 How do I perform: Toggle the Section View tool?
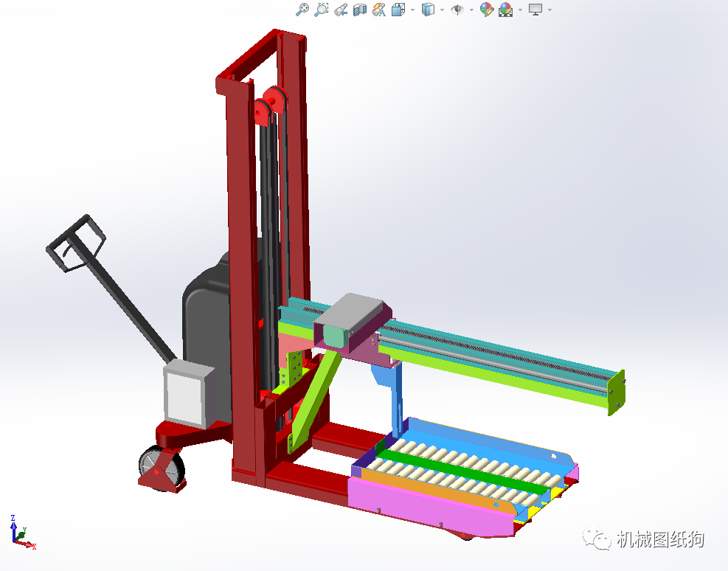pyautogui.click(x=360, y=10)
